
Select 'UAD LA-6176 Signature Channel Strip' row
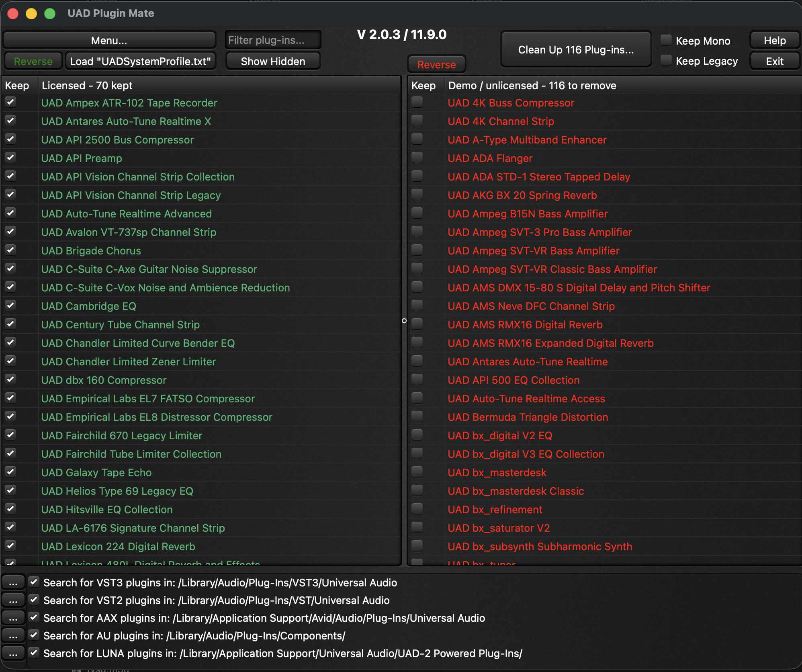(201, 528)
